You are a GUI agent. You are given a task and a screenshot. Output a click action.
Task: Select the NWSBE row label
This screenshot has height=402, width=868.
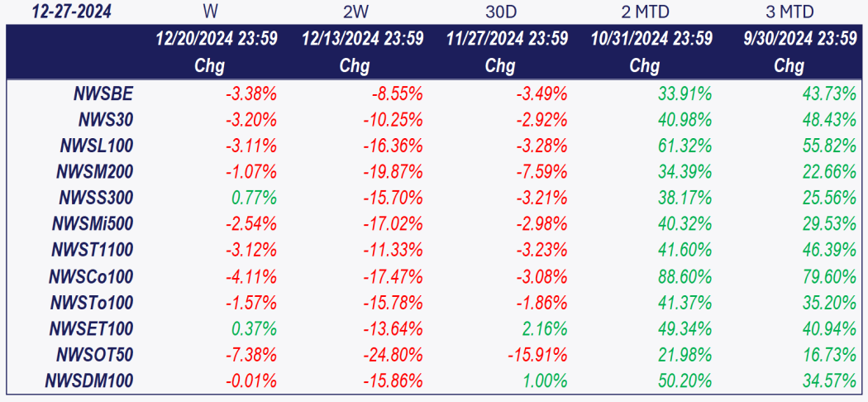point(103,93)
